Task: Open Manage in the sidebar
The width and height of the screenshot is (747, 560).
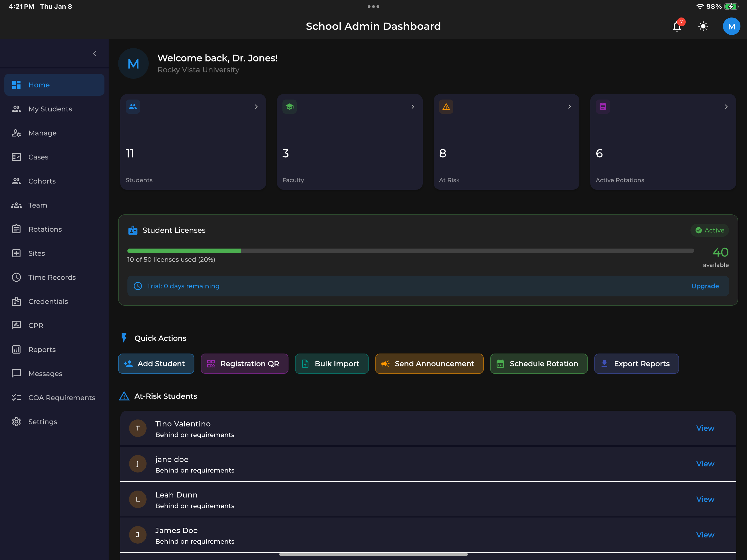Action: pos(54,133)
